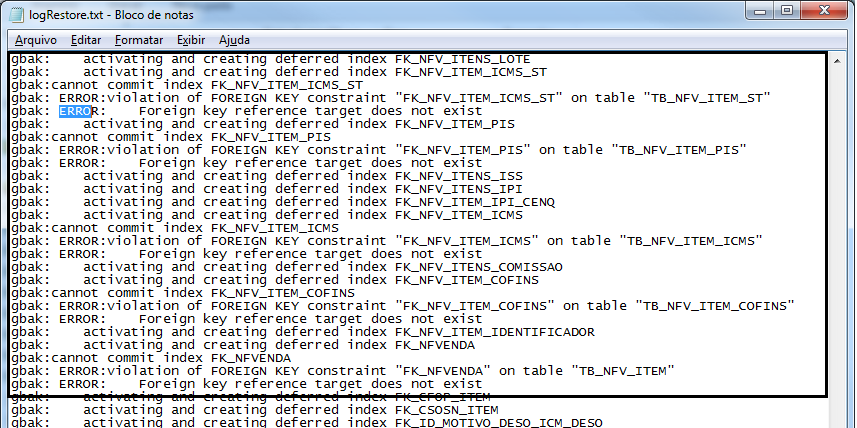Click the vertical scrollbar up arrow
The width and height of the screenshot is (857, 428).
[x=839, y=62]
